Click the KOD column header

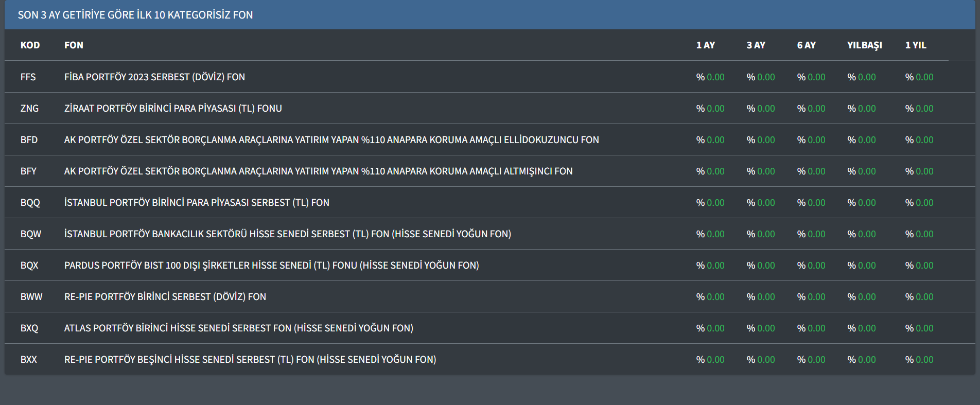pyautogui.click(x=30, y=45)
